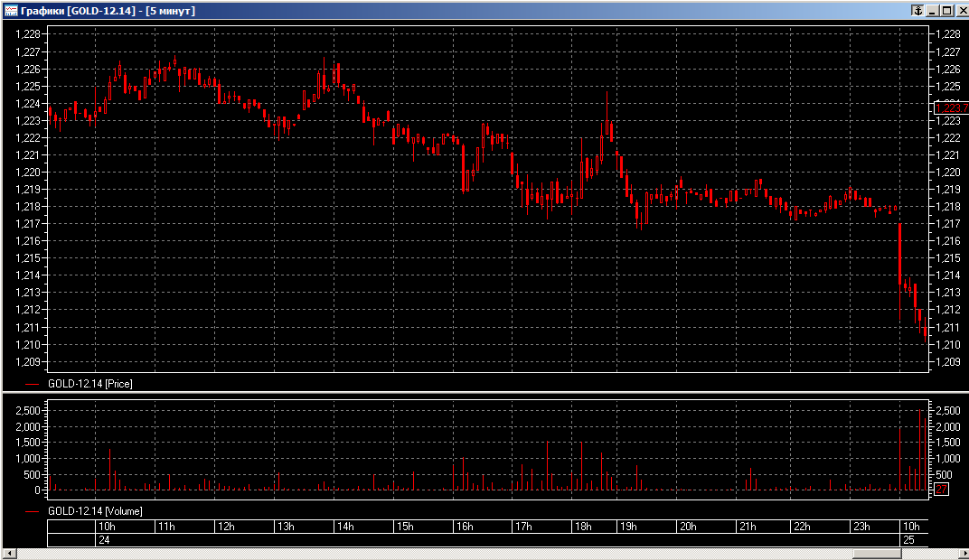This screenshot has height=560, width=969.
Task: Click the red 1,223.7 current price marker
Action: click(x=949, y=107)
